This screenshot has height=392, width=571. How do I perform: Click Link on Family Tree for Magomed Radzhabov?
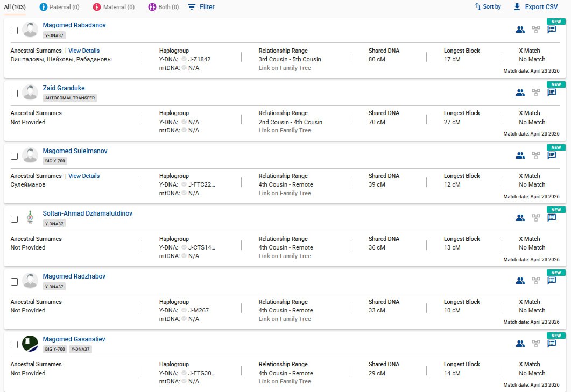285,319
